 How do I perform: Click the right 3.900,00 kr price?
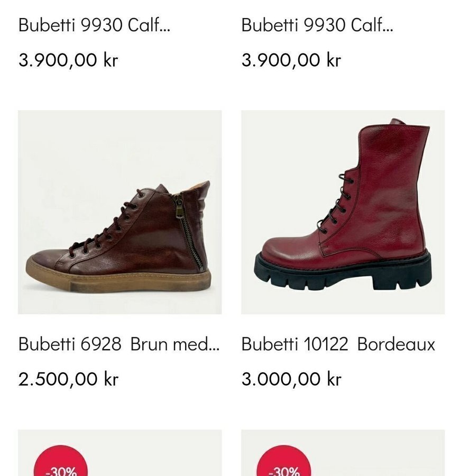[x=291, y=60]
